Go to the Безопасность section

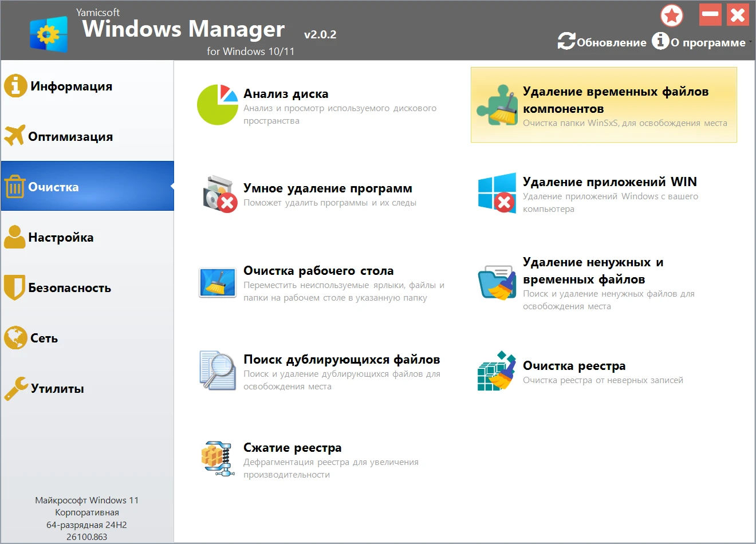tap(87, 287)
